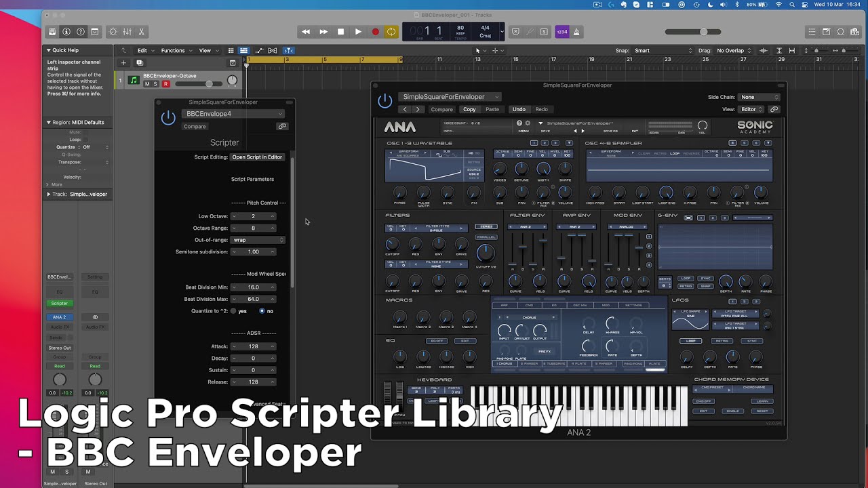
Task: Add a new track with plus button
Action: [x=123, y=62]
